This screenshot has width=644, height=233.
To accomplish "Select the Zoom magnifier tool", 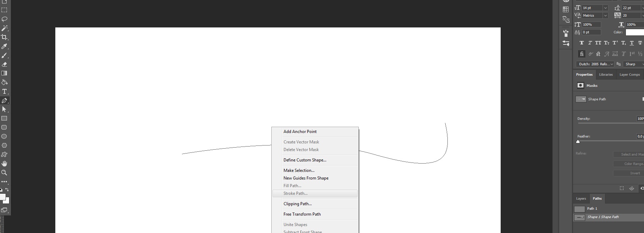I will pyautogui.click(x=4, y=173).
